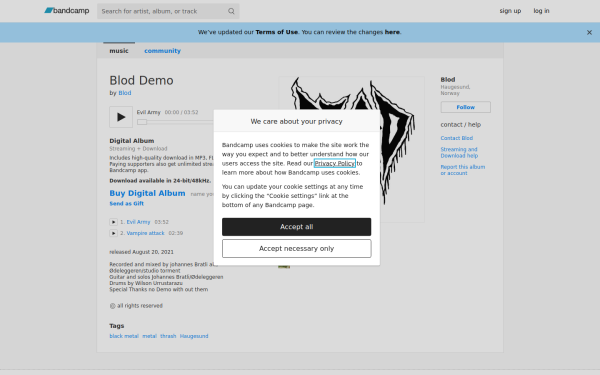
Task: Click Accept necessary only button
Action: pos(297,249)
